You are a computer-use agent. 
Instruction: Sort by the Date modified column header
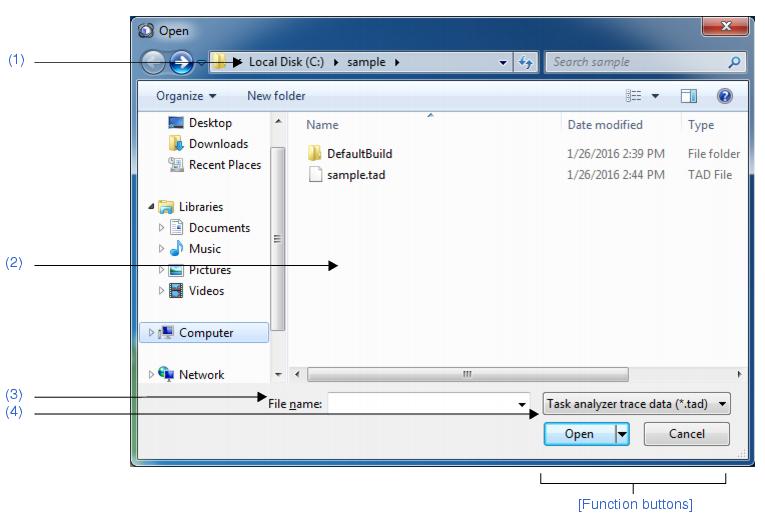click(605, 125)
